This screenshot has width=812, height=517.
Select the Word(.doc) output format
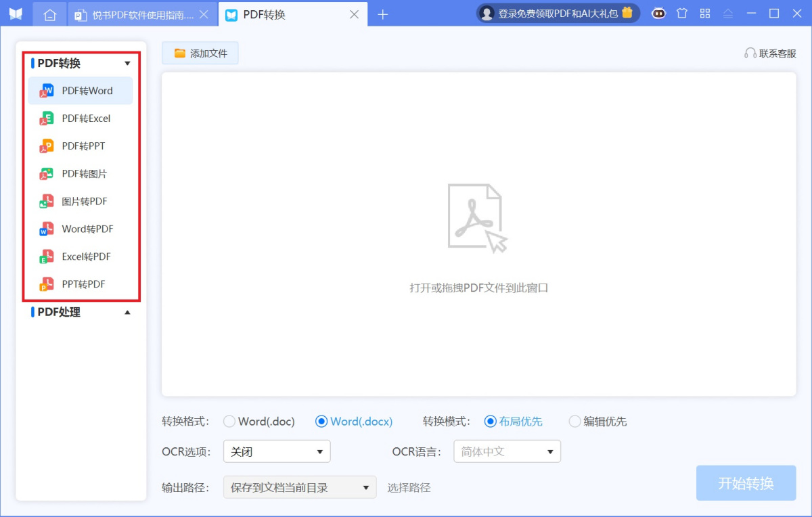tap(230, 421)
